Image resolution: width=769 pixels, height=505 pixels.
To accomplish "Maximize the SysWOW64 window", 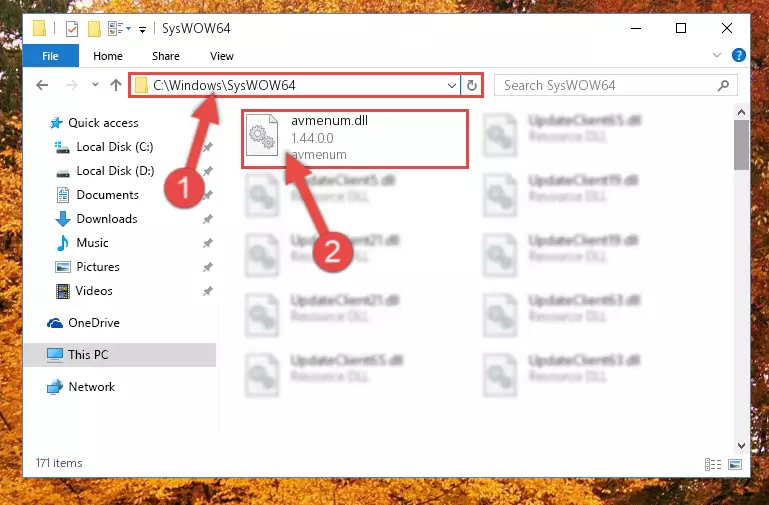I will click(x=681, y=28).
